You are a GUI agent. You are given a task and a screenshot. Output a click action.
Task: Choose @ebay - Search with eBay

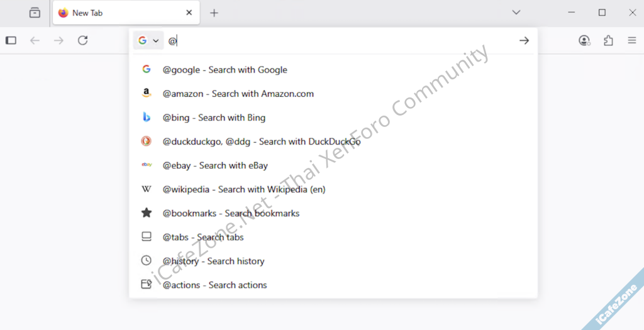click(x=333, y=165)
